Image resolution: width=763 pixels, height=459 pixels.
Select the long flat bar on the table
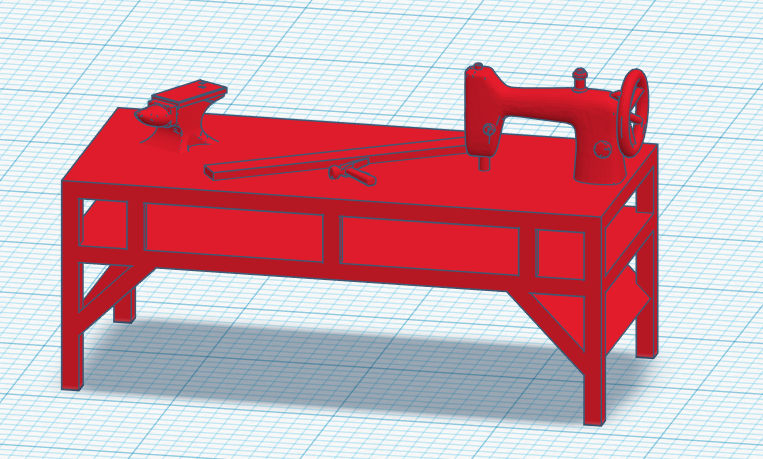click(x=336, y=156)
